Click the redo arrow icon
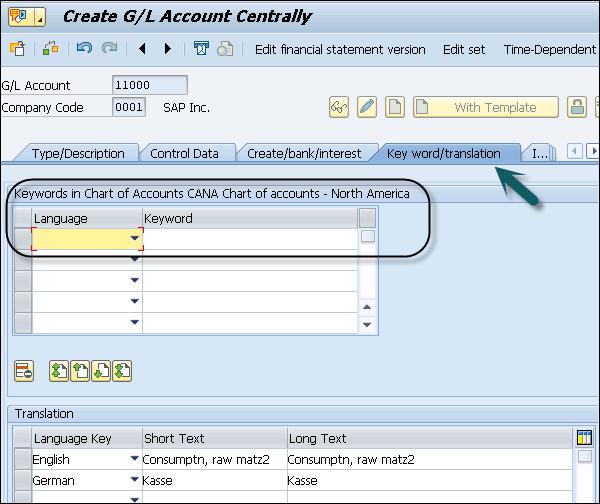Image resolution: width=600 pixels, height=504 pixels. 109,49
